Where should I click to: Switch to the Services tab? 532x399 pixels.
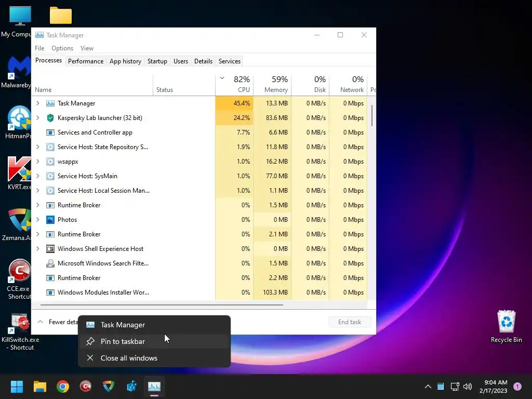click(229, 61)
